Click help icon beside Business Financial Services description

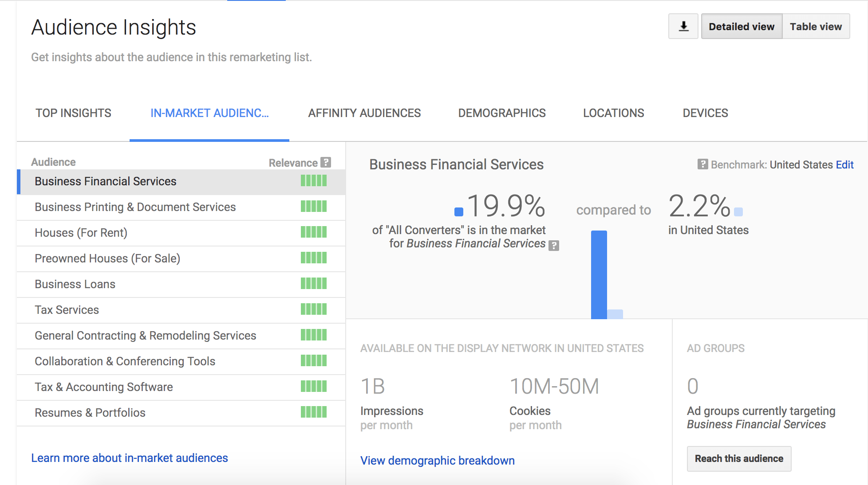(554, 245)
